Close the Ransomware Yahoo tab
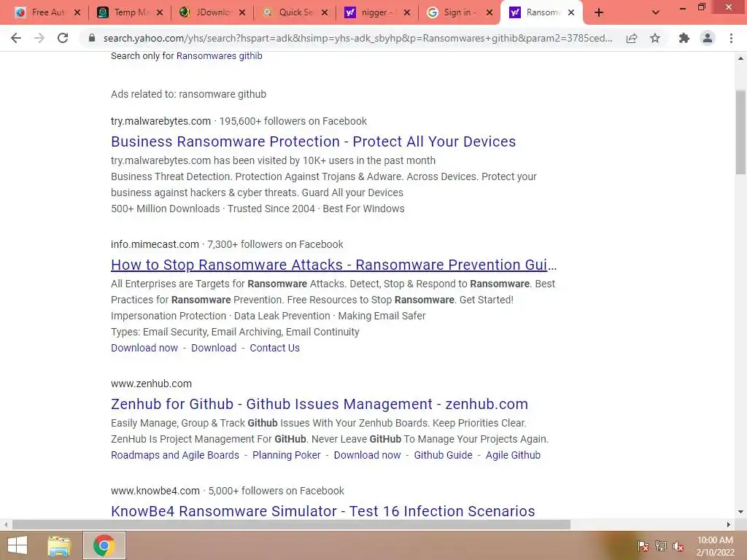 pyautogui.click(x=571, y=13)
